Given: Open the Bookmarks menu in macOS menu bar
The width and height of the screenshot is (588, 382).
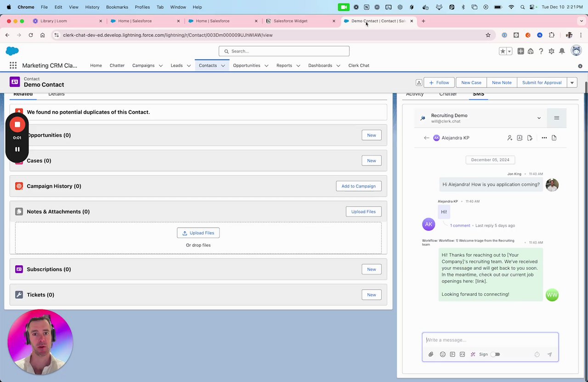Looking at the screenshot, I should (117, 7).
